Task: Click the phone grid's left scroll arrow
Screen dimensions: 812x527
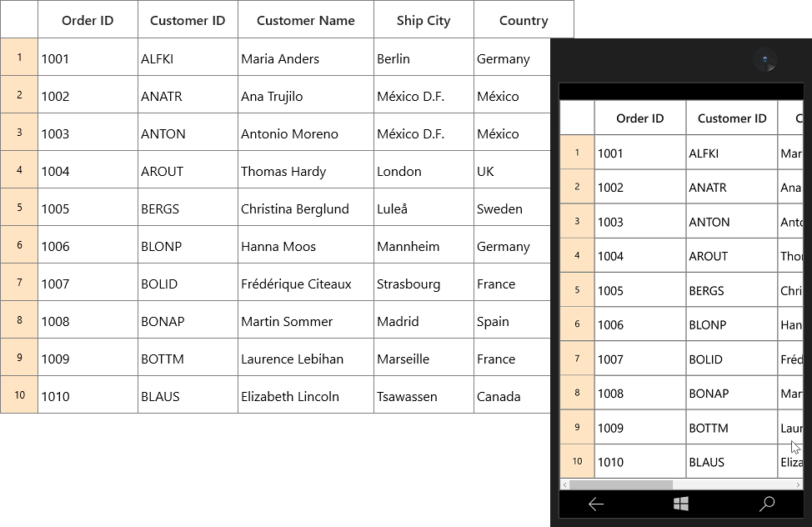Action: pos(565,485)
